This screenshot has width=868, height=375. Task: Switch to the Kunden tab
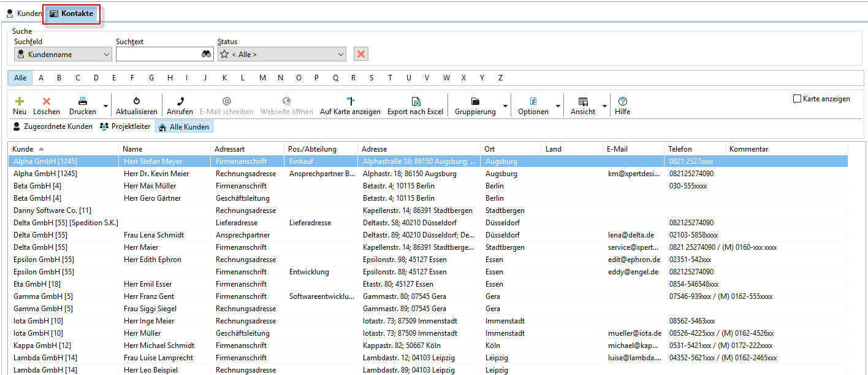pos(25,14)
